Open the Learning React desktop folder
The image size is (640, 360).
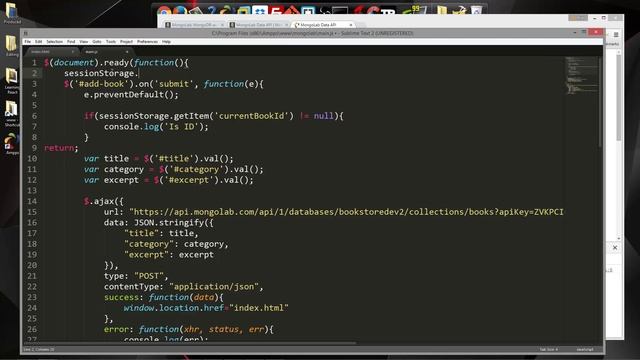(x=12, y=80)
